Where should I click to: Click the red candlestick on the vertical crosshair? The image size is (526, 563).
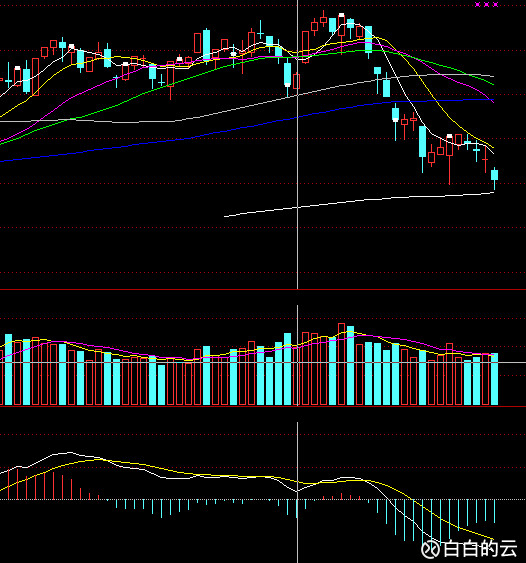[x=297, y=82]
